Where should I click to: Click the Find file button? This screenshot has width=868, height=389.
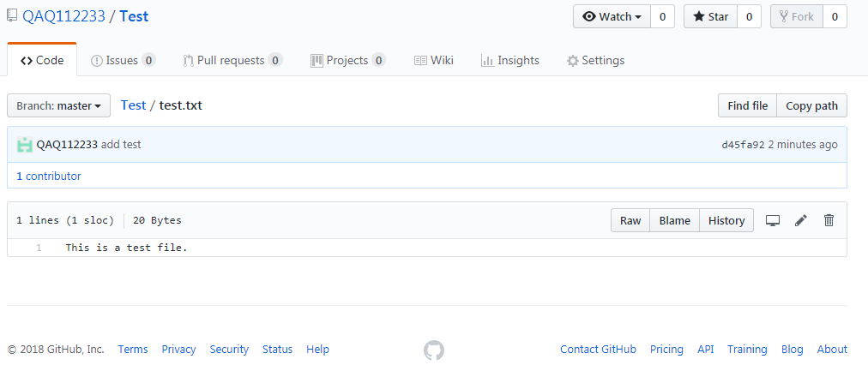click(747, 105)
